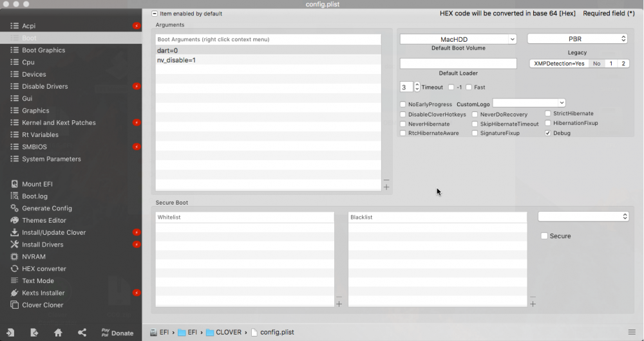The image size is (644, 341).
Task: Click the HEX converter refresh icon
Action: (14, 268)
